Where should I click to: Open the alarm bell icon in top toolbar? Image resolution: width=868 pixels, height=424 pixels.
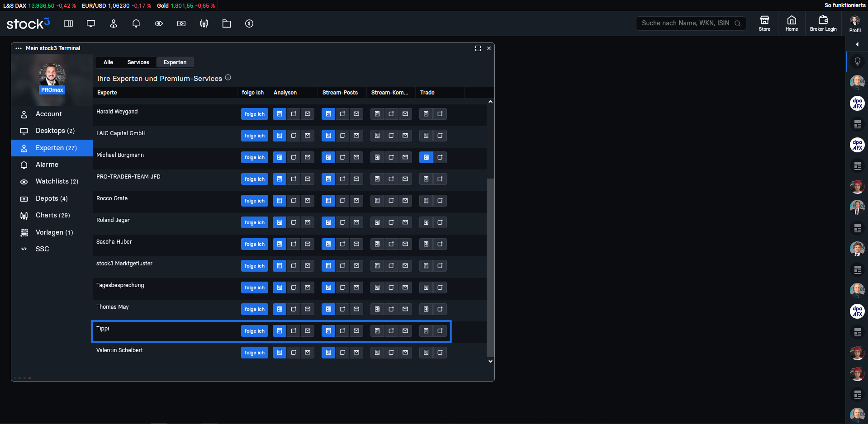(136, 24)
